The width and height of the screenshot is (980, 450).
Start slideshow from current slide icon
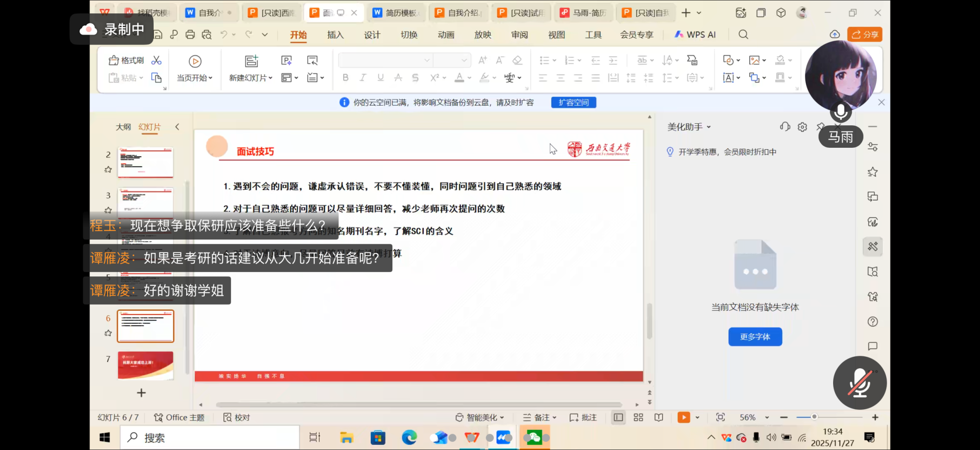pyautogui.click(x=195, y=61)
